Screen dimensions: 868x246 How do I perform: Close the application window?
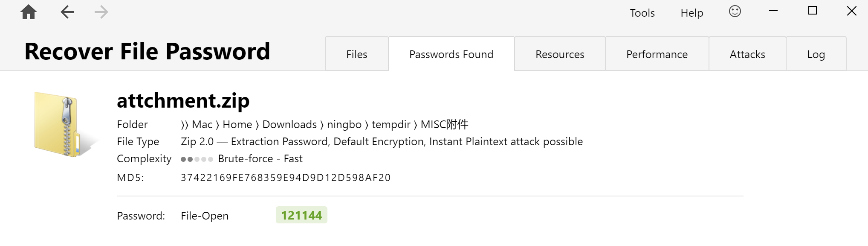(852, 11)
